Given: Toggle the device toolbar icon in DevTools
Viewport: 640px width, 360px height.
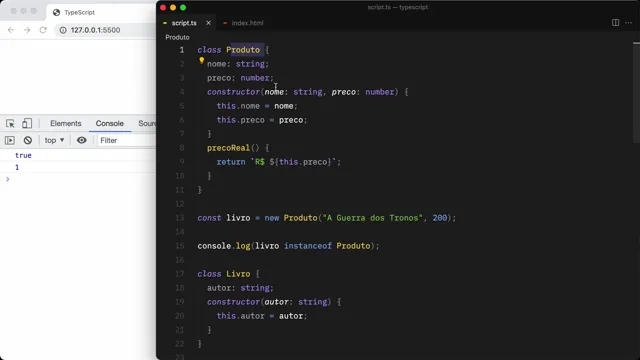Looking at the screenshot, I should click(x=27, y=123).
